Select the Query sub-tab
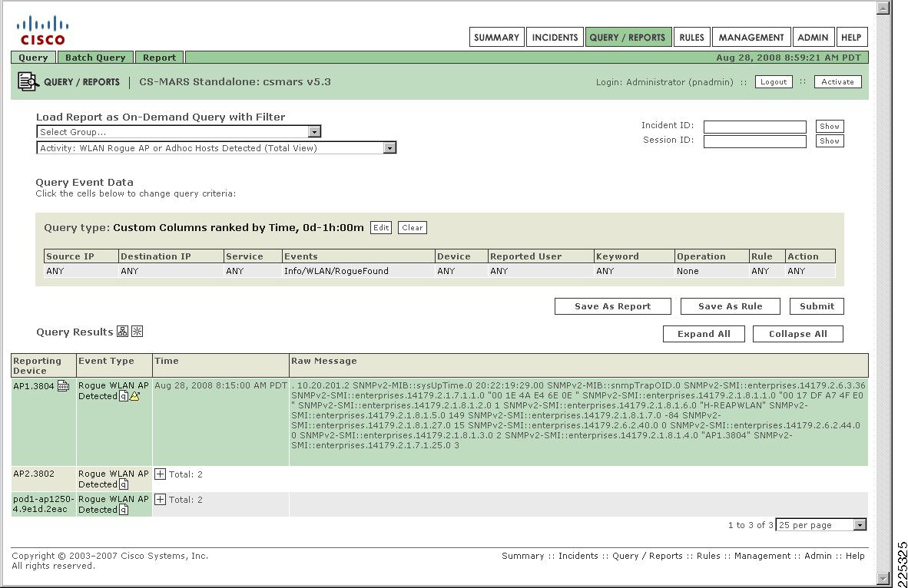The height and width of the screenshot is (588, 908). tap(33, 58)
